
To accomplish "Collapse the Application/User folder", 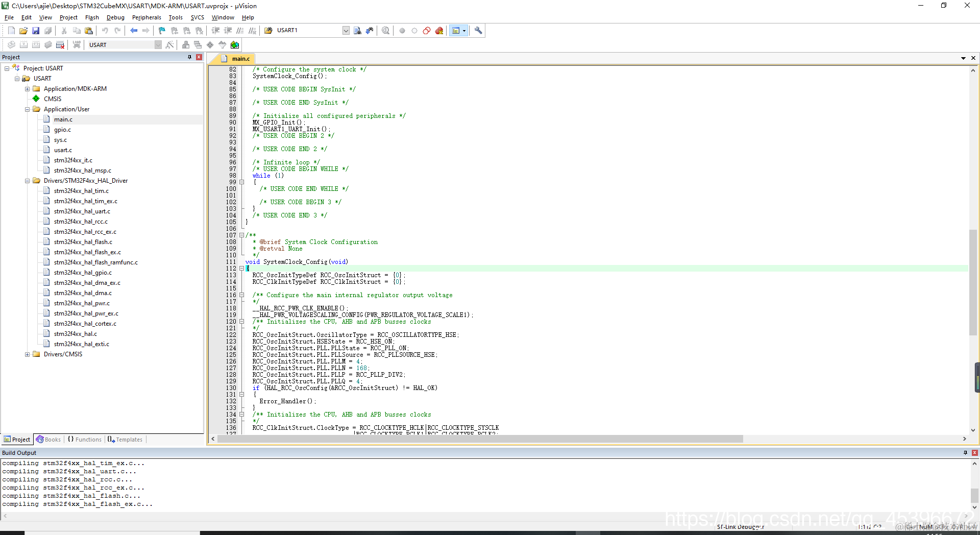I will (x=27, y=109).
